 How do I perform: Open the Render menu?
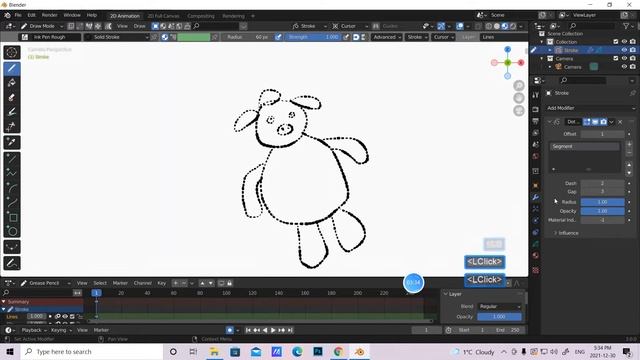pos(49,15)
